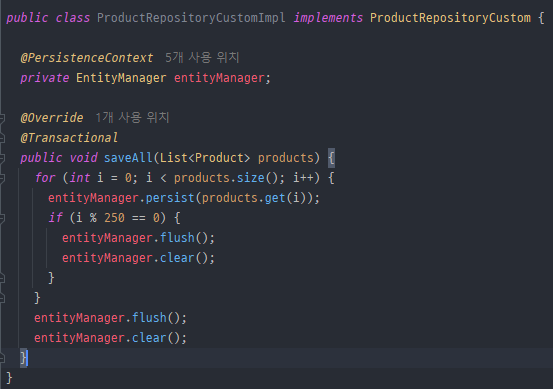The width and height of the screenshot is (553, 389).
Task: Collapse the fold marker beside the for loop line
Action: (2, 178)
